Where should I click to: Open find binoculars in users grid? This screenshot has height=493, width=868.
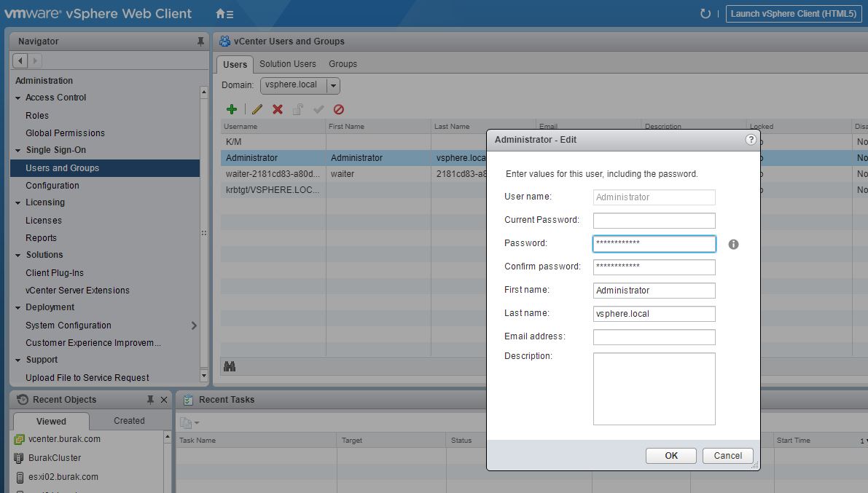(229, 366)
